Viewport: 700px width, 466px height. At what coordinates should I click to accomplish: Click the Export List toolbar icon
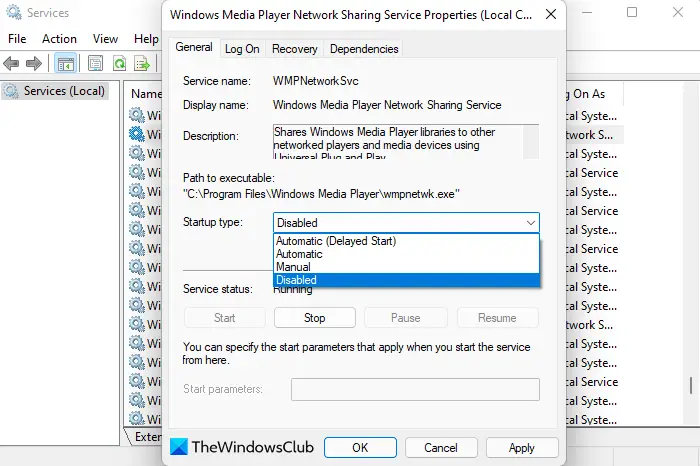pyautogui.click(x=142, y=63)
